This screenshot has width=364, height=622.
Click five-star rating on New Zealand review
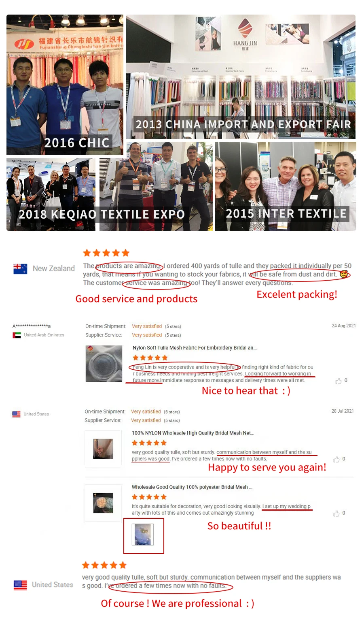pos(106,253)
